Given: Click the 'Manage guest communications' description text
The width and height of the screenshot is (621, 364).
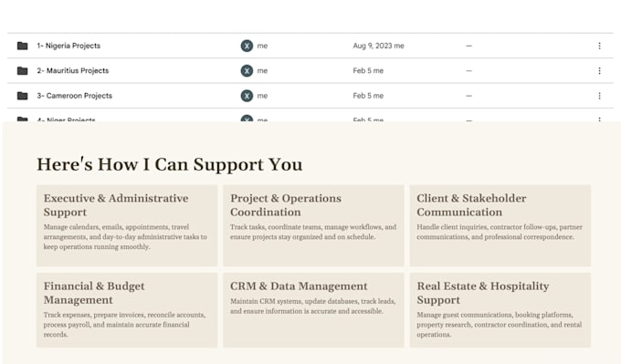Looking at the screenshot, I should pyautogui.click(x=499, y=325).
